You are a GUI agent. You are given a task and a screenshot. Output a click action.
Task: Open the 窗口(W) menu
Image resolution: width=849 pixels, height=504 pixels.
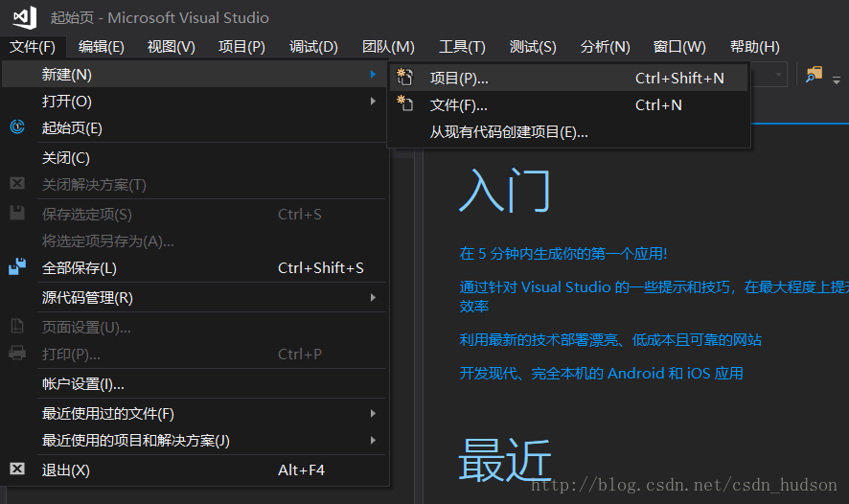click(679, 47)
